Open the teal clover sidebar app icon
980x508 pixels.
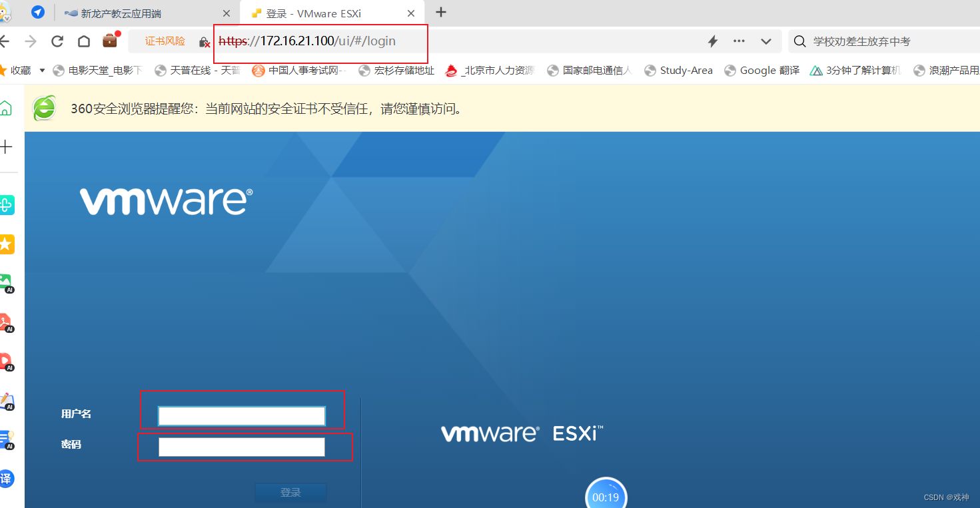click(6, 205)
